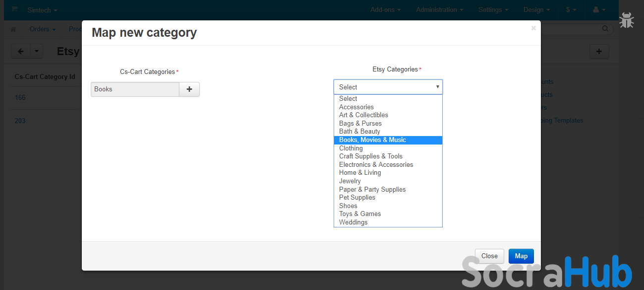Open the Orders menu
Image resolution: width=644 pixels, height=290 pixels.
[42, 29]
